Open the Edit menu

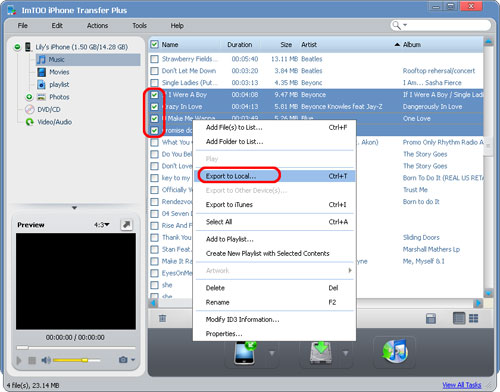pos(57,26)
